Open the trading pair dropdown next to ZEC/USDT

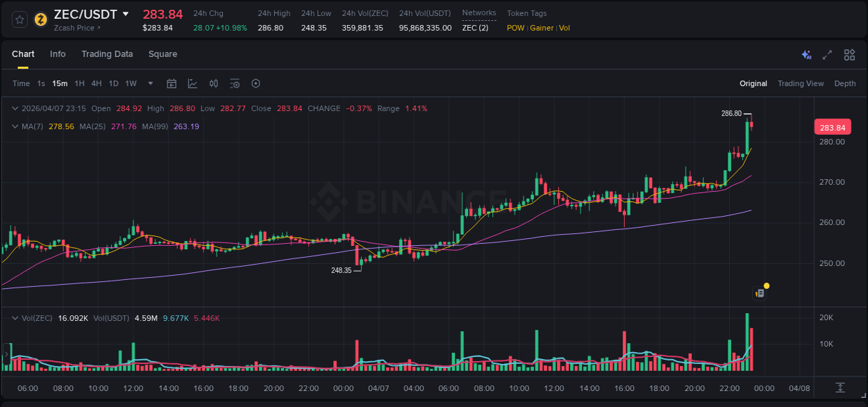(126, 13)
